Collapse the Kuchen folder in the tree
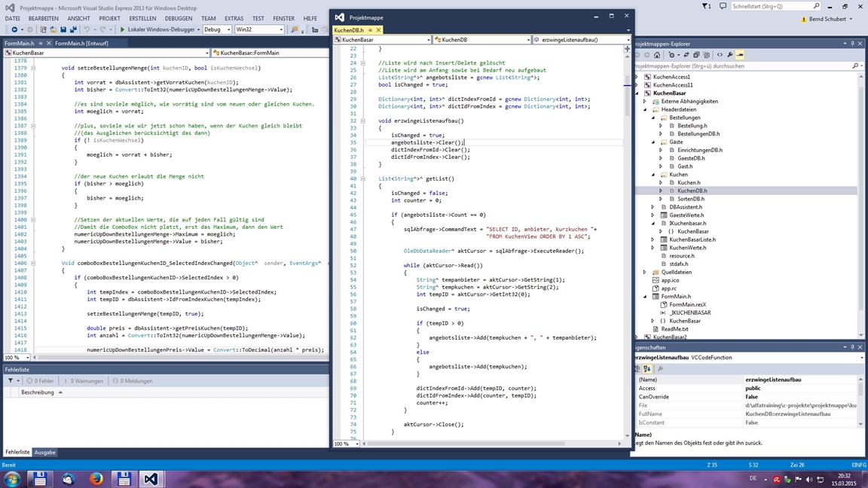 (653, 175)
